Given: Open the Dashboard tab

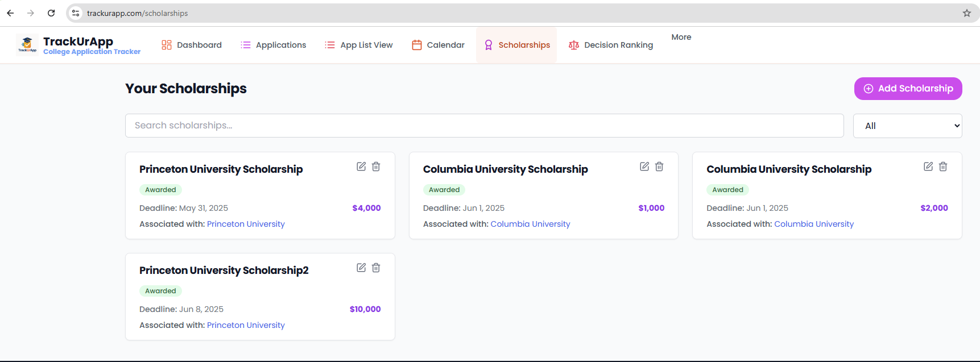Looking at the screenshot, I should (x=192, y=45).
